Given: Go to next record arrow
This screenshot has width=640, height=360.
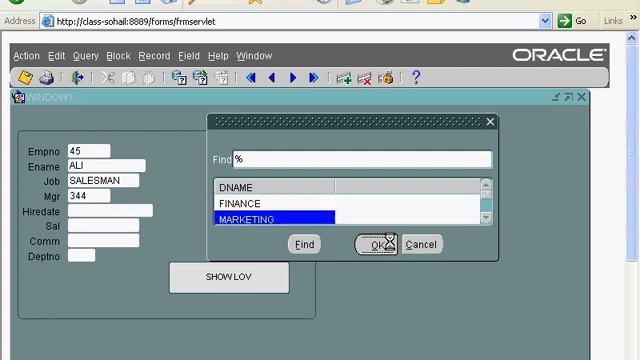Looking at the screenshot, I should (x=293, y=78).
